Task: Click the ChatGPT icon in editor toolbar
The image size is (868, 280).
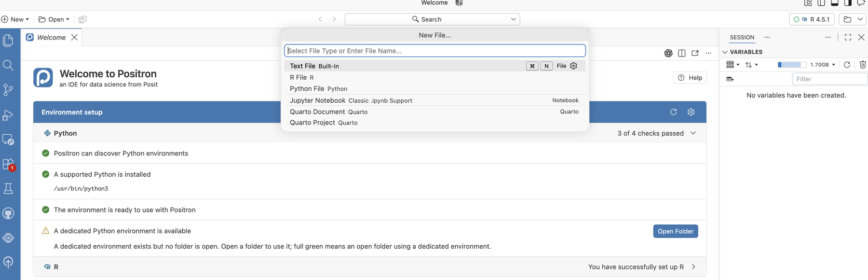Action: pos(668,53)
